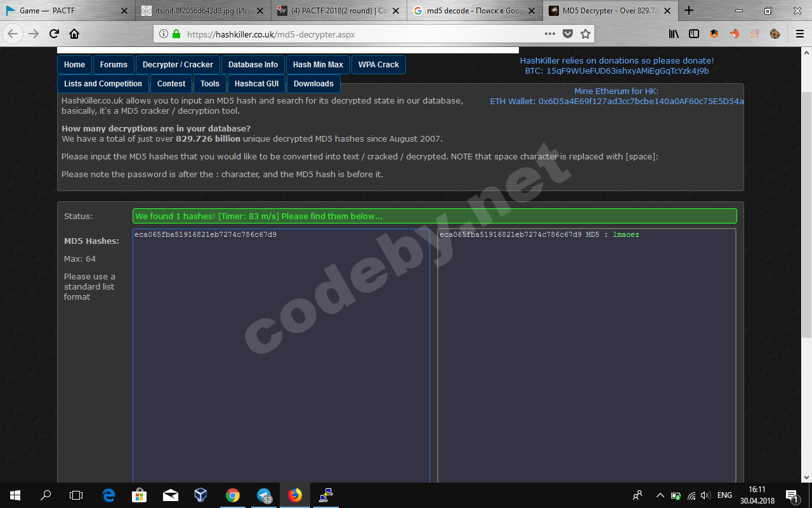Show hidden system tray icons
The width and height of the screenshot is (812, 508).
click(x=660, y=495)
